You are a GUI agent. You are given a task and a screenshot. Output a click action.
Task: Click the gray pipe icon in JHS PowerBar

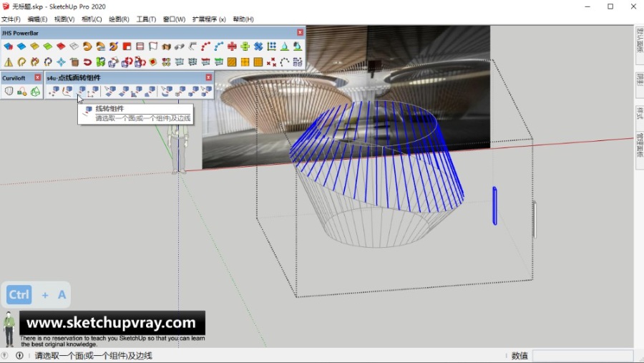pos(179,47)
